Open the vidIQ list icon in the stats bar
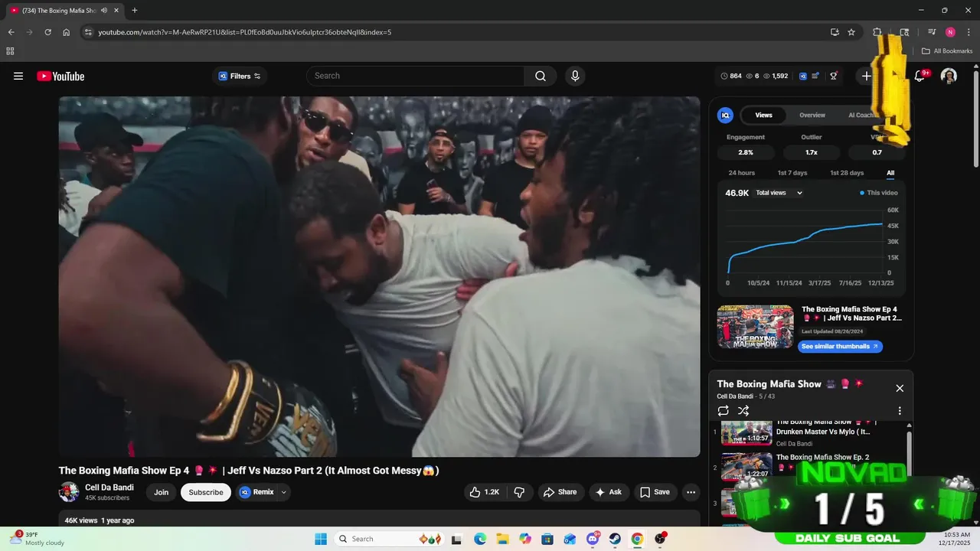The height and width of the screenshot is (551, 980). pos(816,76)
